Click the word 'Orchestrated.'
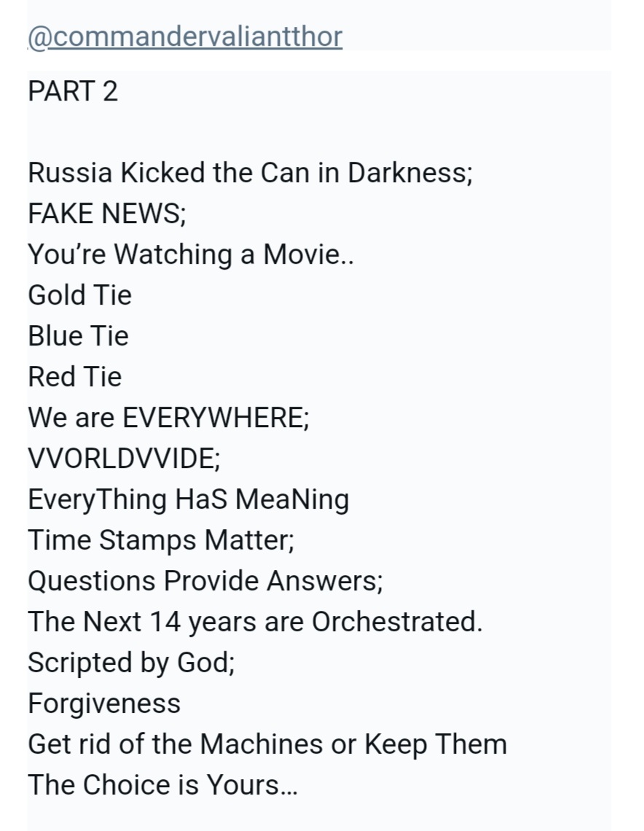This screenshot has height=831, width=644. 397,622
